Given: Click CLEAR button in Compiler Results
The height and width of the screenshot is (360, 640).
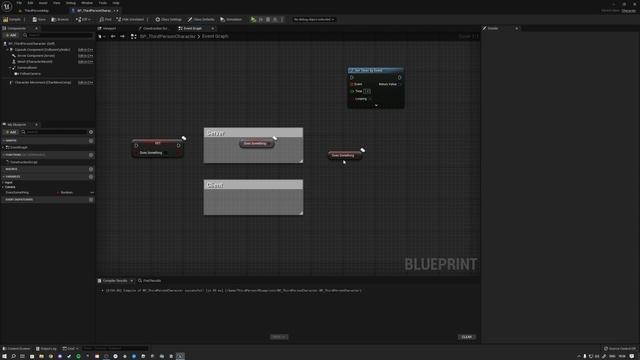Looking at the screenshot, I should coord(467,337).
